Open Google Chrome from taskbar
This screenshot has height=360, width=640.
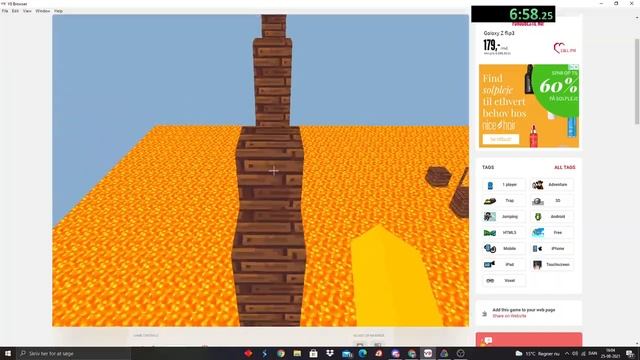[x=281, y=353]
